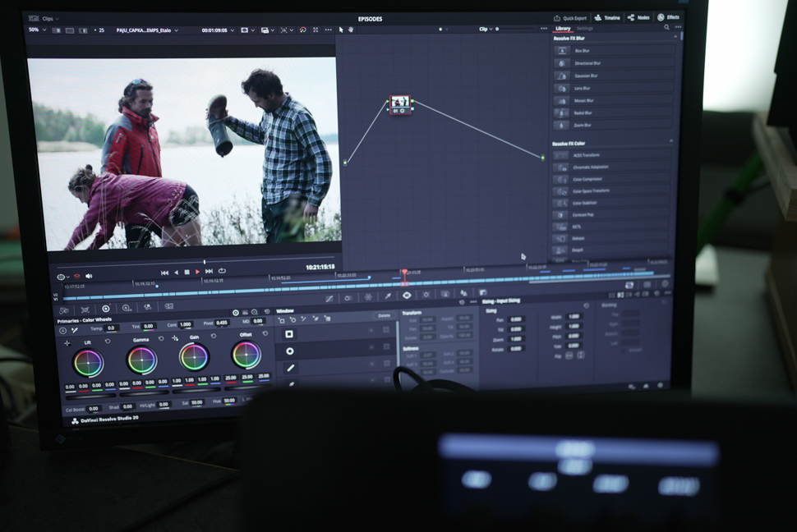The image size is (797, 532).
Task: Toggle the Effects panel button
Action: (x=667, y=17)
